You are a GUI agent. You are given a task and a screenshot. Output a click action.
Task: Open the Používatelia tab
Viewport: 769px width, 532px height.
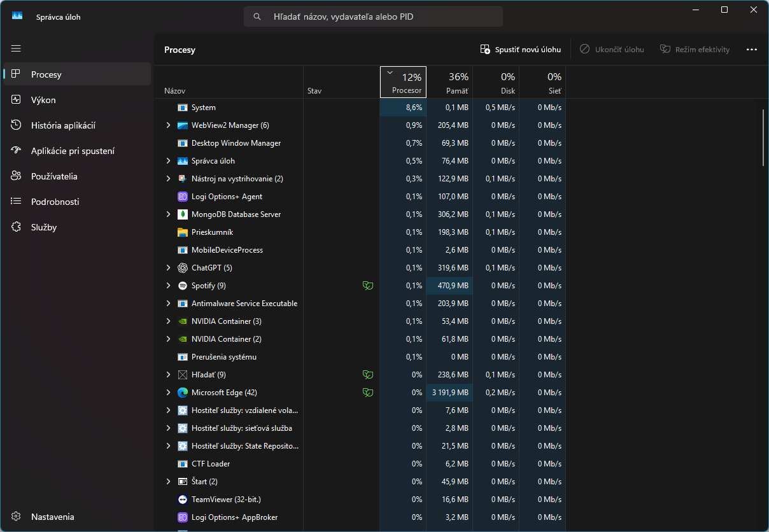click(x=77, y=176)
